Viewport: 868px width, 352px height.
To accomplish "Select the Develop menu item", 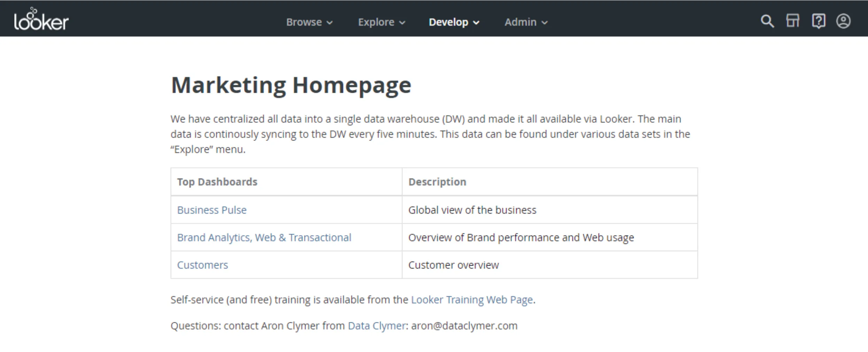I will (448, 22).
